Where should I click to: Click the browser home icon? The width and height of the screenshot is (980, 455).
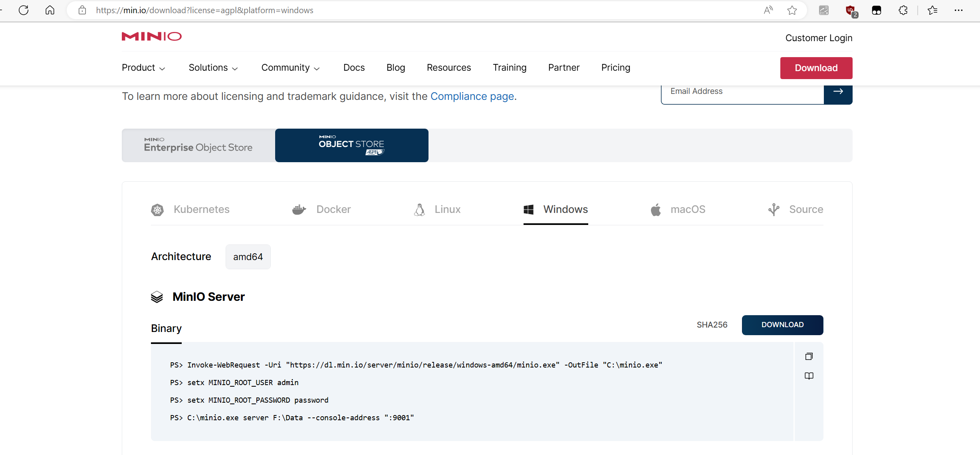pos(50,10)
